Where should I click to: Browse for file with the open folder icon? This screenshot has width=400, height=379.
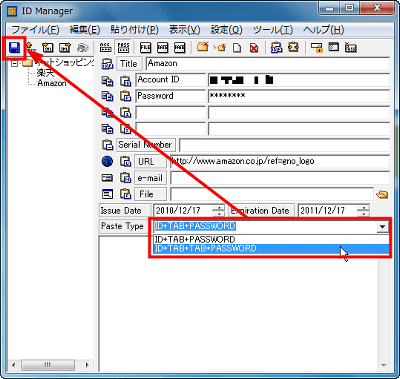point(382,194)
